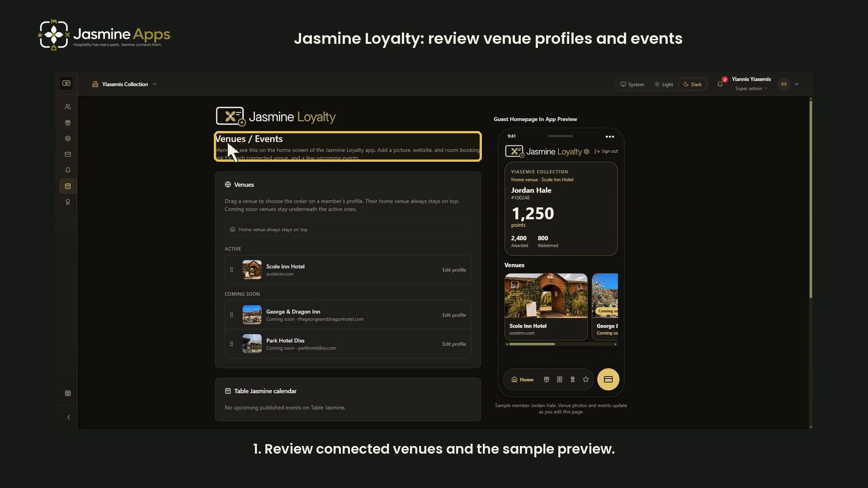Select the calendar Venues/Events sidebar icon
The height and width of the screenshot is (488, 868).
68,186
